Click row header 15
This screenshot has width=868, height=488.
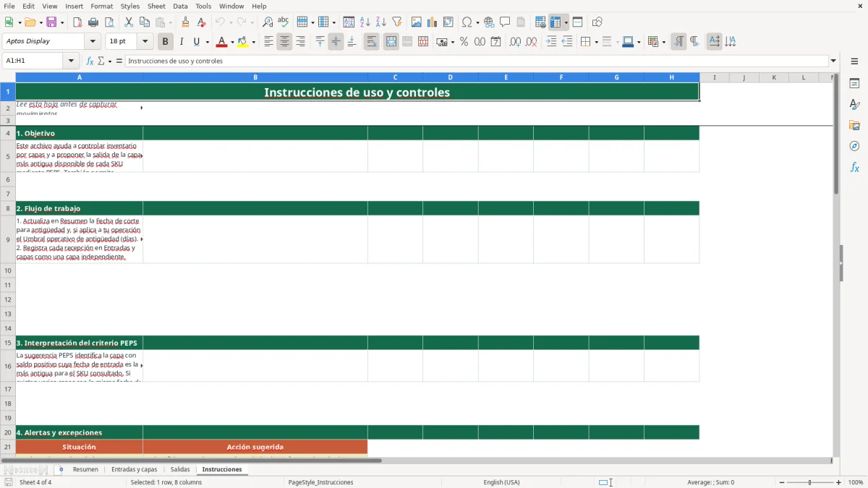coord(8,343)
